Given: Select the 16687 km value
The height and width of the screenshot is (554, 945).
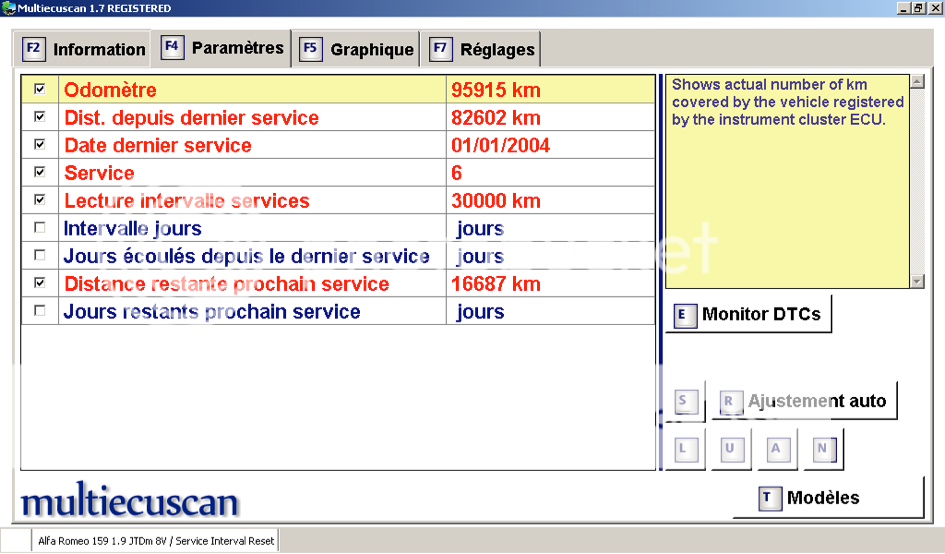Looking at the screenshot, I should [495, 284].
